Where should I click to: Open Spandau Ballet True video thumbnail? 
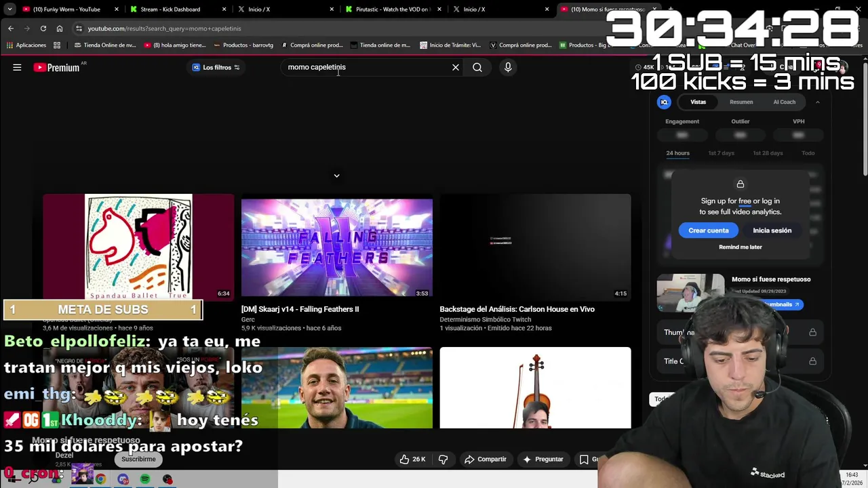[138, 246]
